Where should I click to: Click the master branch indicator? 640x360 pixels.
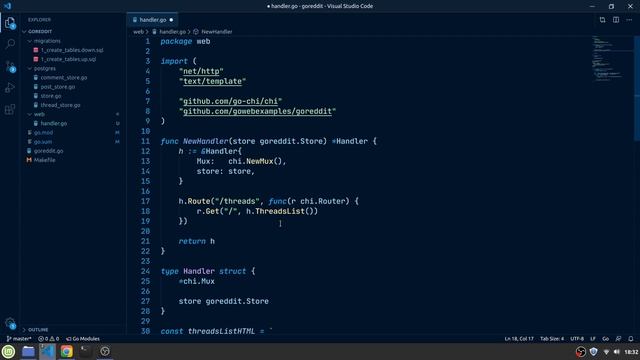[x=19, y=338]
